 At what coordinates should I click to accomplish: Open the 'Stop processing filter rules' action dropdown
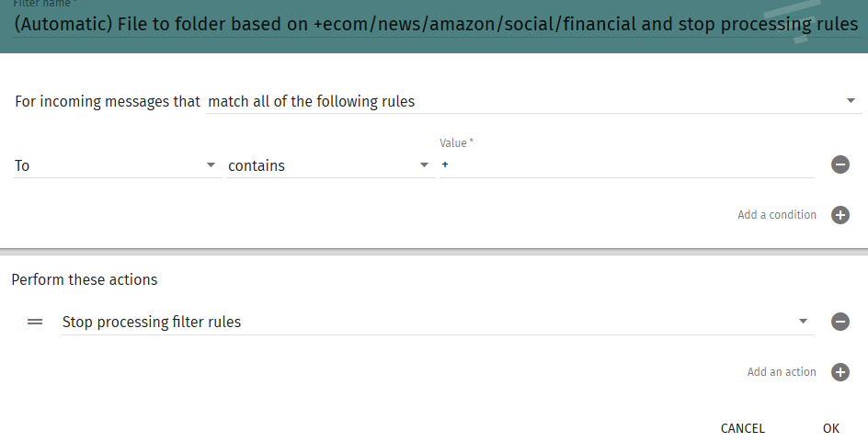(438, 322)
